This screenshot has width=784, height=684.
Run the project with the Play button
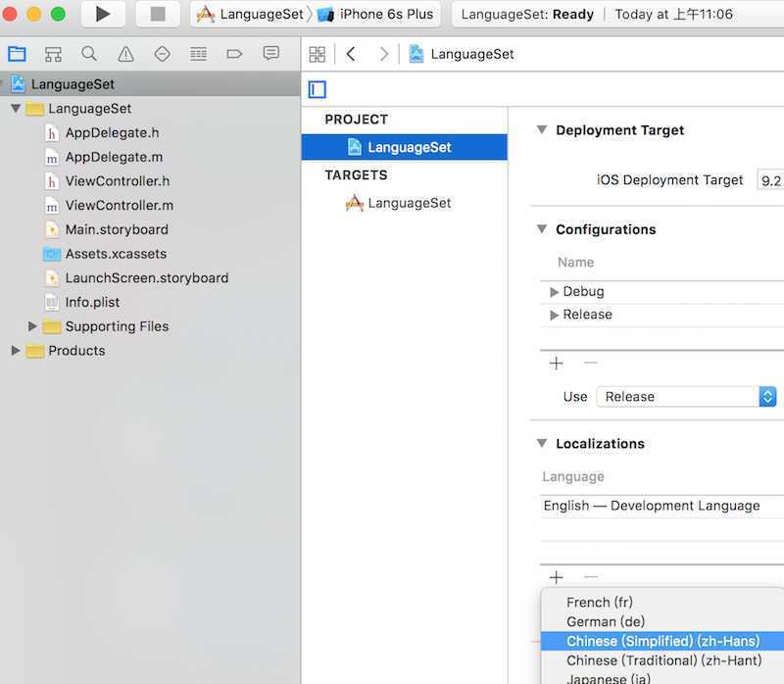103,14
